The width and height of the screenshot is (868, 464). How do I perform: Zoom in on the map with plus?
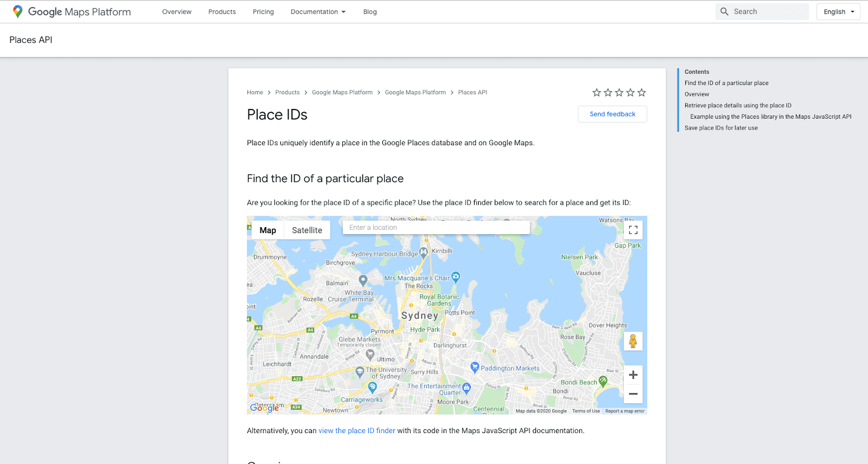click(x=633, y=375)
